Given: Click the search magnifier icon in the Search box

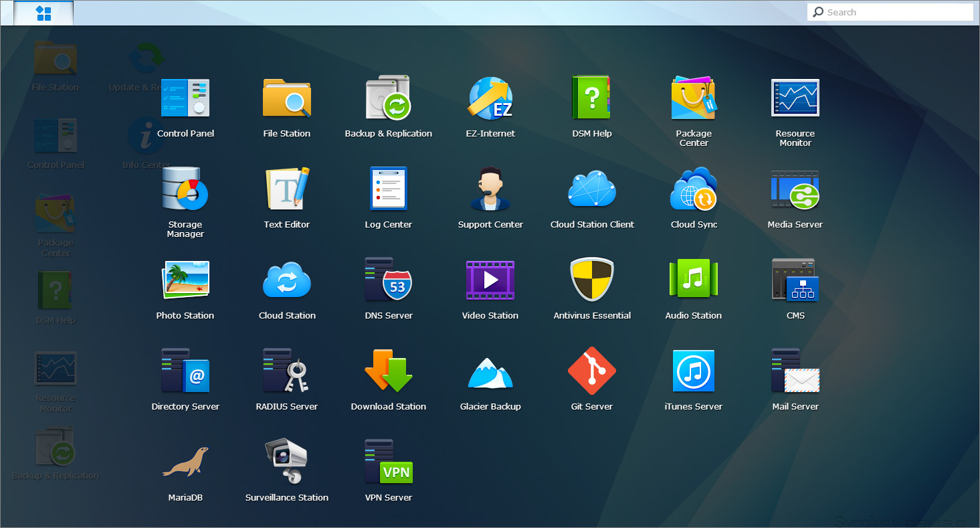Looking at the screenshot, I should (x=818, y=12).
